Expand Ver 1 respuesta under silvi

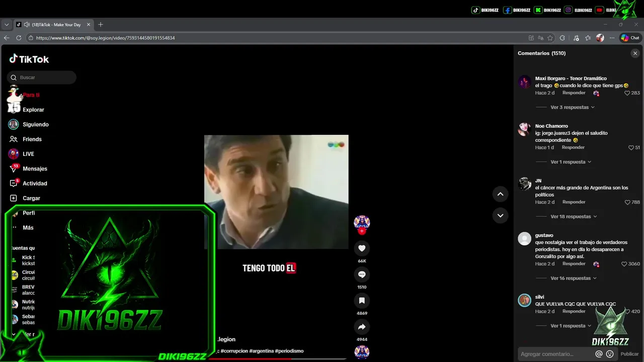571,326
